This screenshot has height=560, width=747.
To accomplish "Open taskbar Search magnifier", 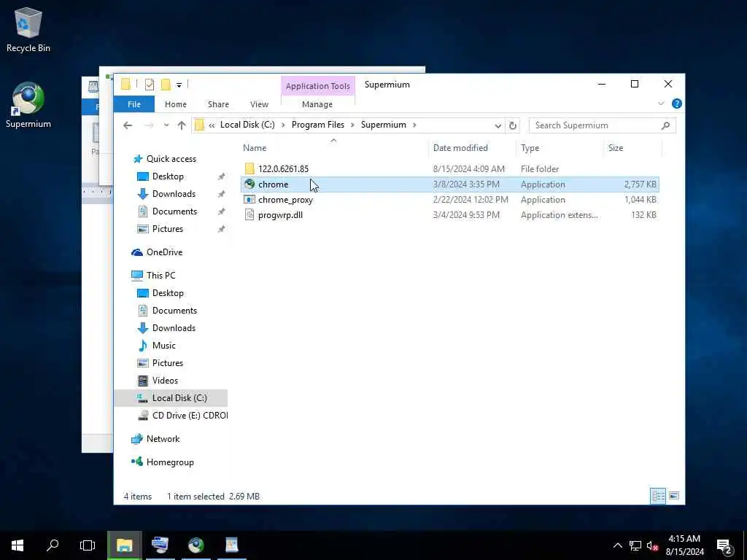I will (53, 545).
